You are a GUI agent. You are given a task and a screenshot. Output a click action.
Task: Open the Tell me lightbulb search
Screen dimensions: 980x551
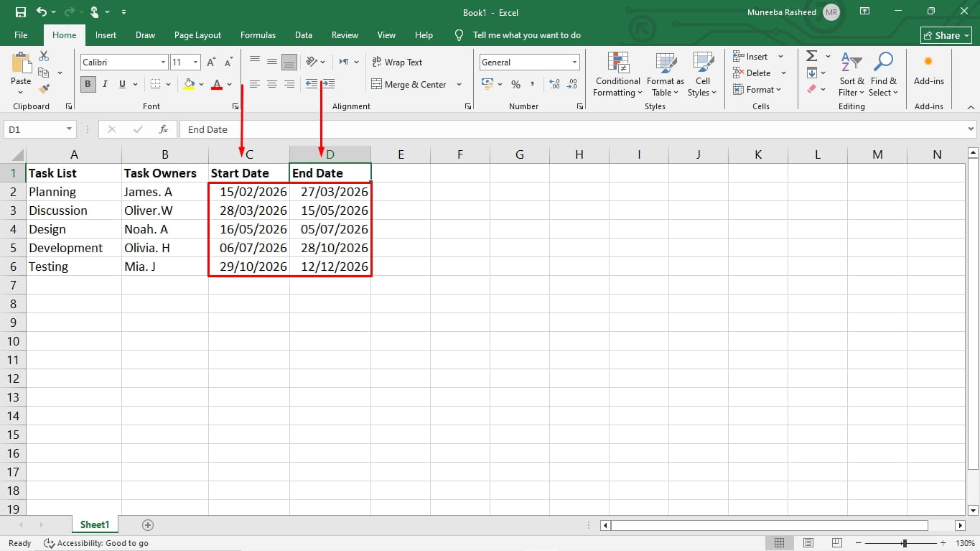pyautogui.click(x=459, y=35)
